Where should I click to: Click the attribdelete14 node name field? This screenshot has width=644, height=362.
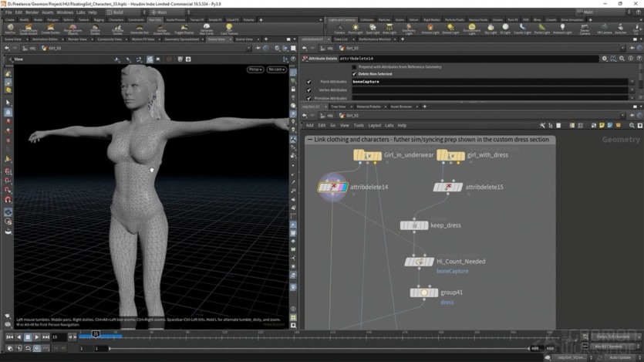tap(468, 59)
